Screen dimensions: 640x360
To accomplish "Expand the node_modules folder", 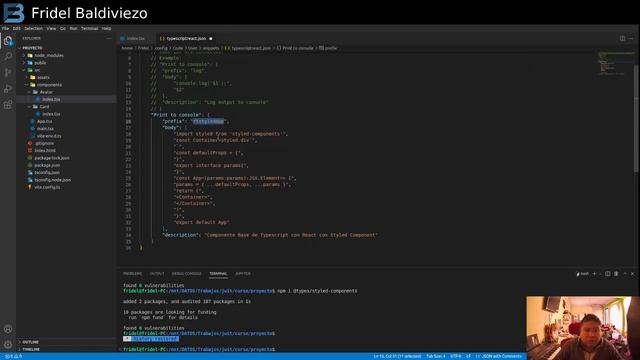I will [67, 56].
